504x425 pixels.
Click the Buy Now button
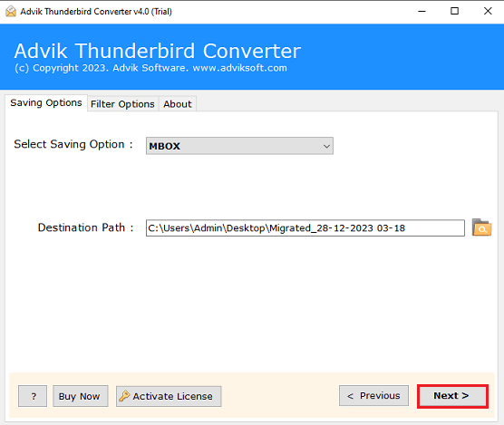[80, 396]
